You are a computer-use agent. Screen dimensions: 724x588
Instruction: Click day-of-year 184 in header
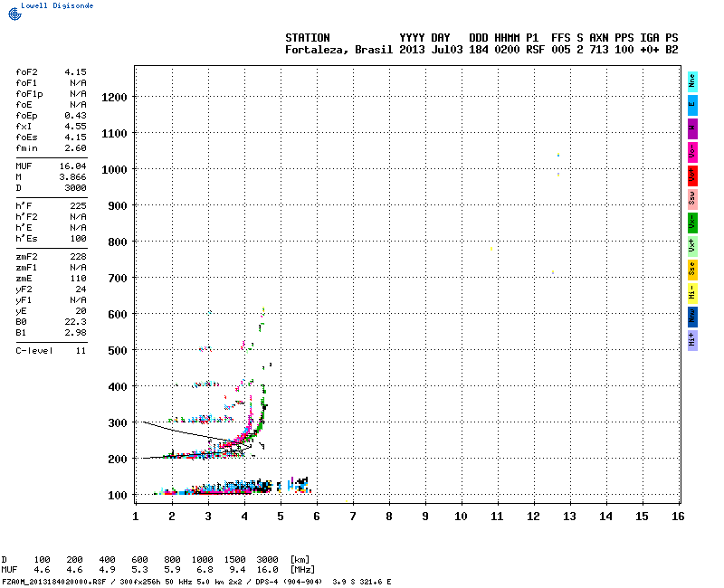pos(479,50)
